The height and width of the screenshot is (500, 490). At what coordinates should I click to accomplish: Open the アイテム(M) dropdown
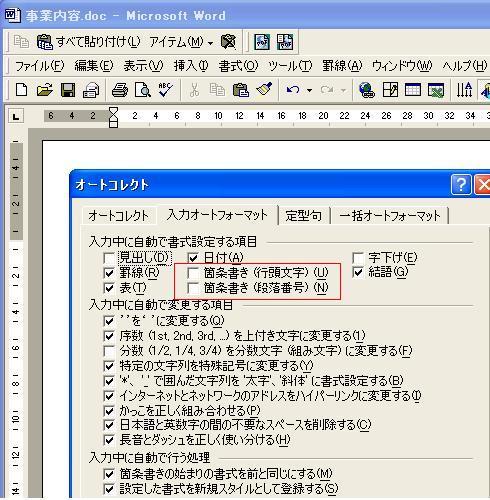pos(181,42)
